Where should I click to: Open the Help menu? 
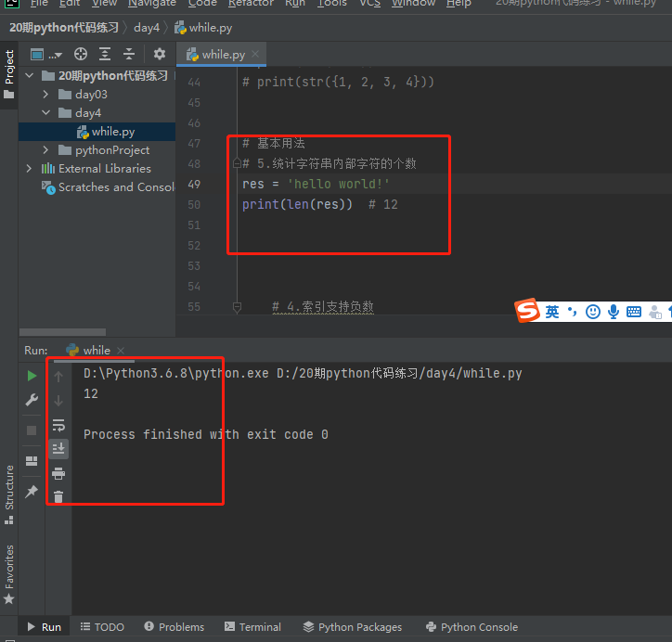point(459,4)
